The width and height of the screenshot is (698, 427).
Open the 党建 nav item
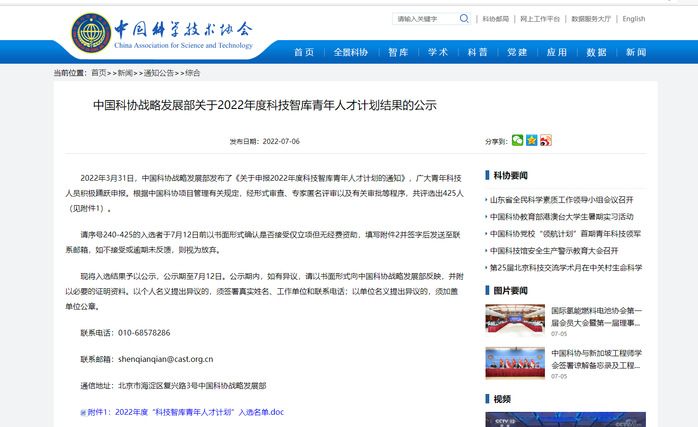pos(517,52)
